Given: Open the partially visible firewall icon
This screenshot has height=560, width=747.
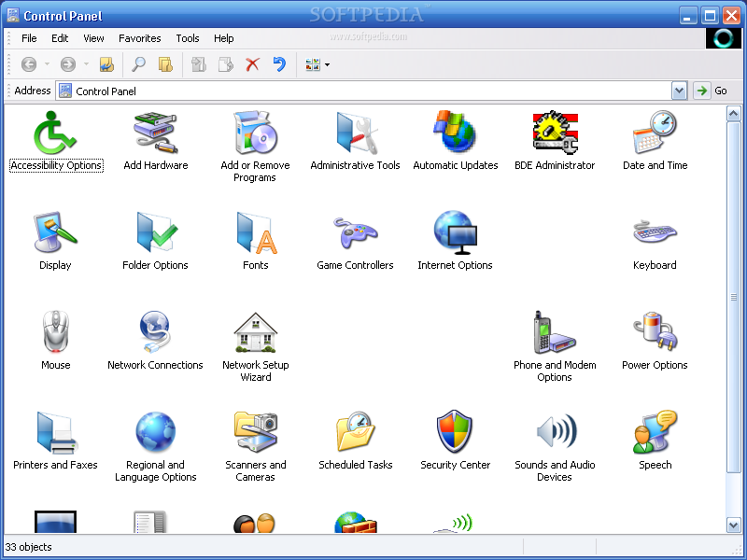Looking at the screenshot, I should click(356, 522).
